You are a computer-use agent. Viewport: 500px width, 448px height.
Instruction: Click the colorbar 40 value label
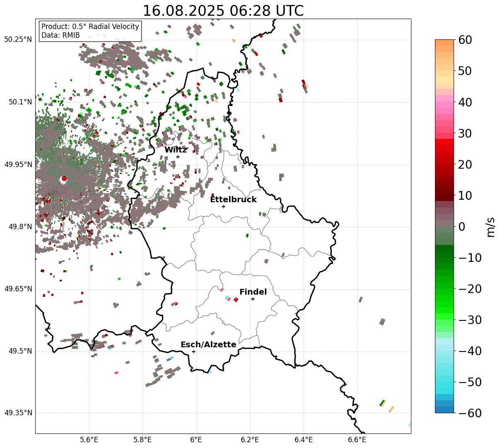point(466,102)
